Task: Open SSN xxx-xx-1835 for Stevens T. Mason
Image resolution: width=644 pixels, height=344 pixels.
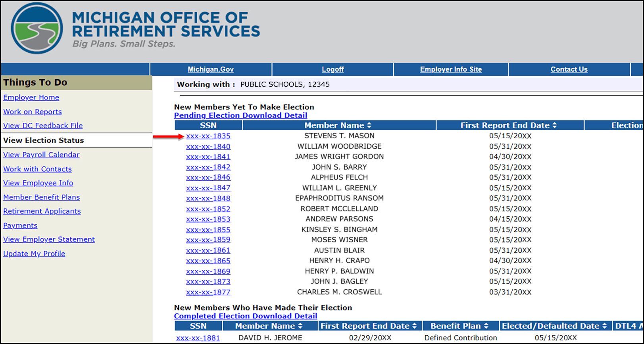Action: (x=208, y=136)
